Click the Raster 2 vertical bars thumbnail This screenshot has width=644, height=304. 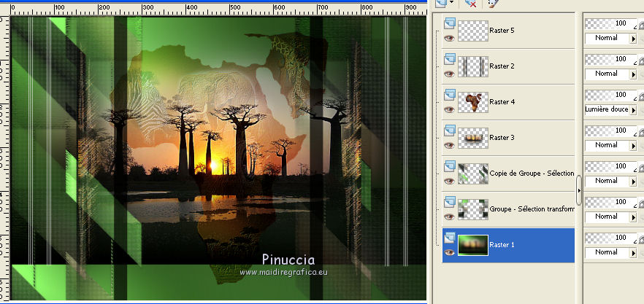pos(472,66)
